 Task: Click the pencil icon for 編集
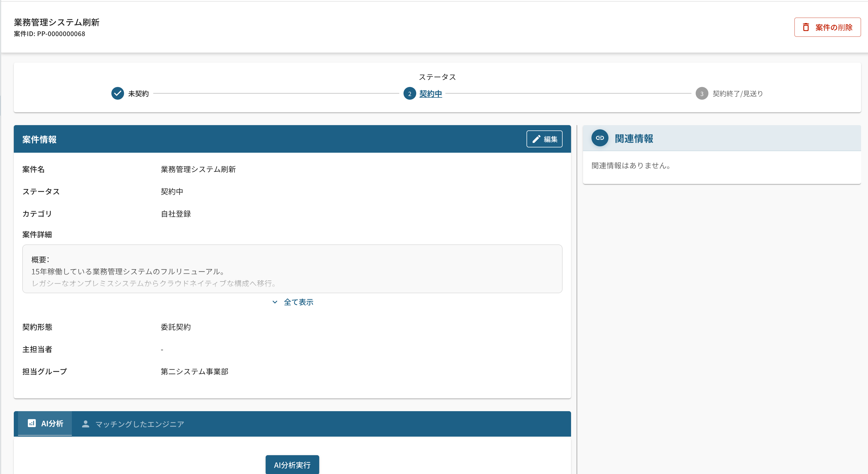coord(536,139)
